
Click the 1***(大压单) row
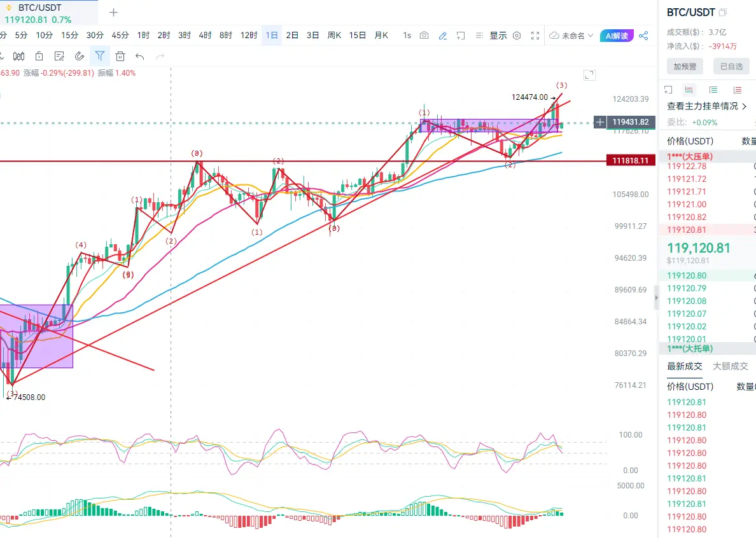(707, 156)
